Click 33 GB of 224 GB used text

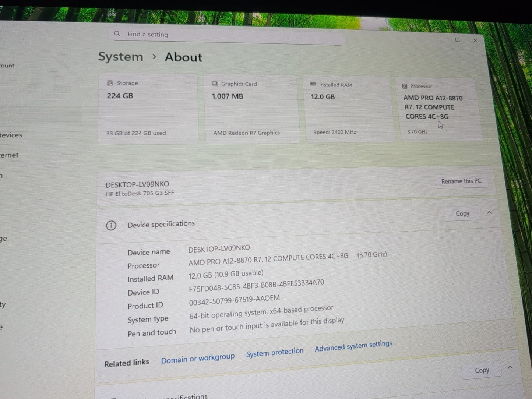point(136,133)
